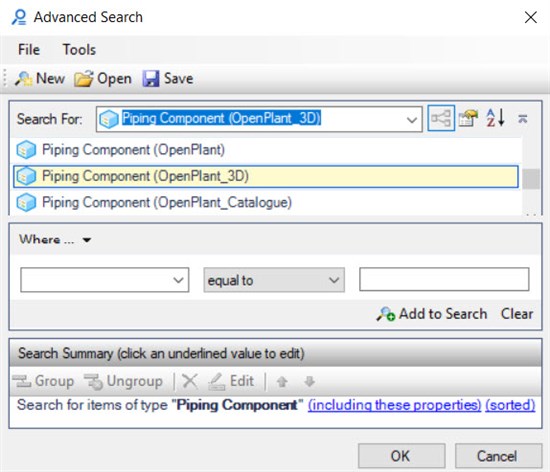Select Piping Component (OpenPlant_3D) list item

pos(266,176)
